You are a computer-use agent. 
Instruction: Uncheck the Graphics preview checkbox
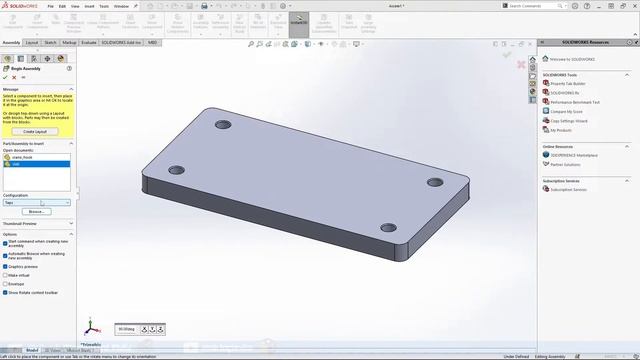[5, 267]
